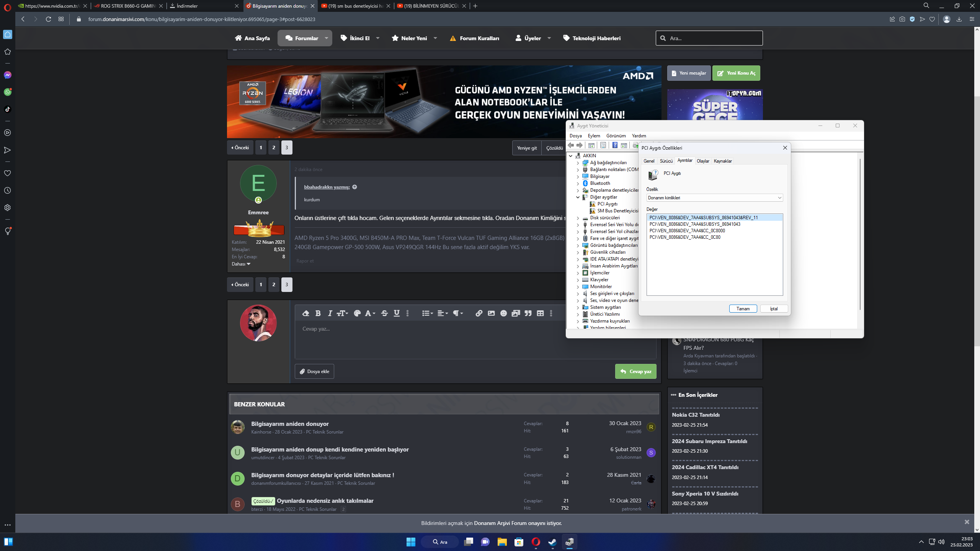Click the text color palette icon

[357, 313]
